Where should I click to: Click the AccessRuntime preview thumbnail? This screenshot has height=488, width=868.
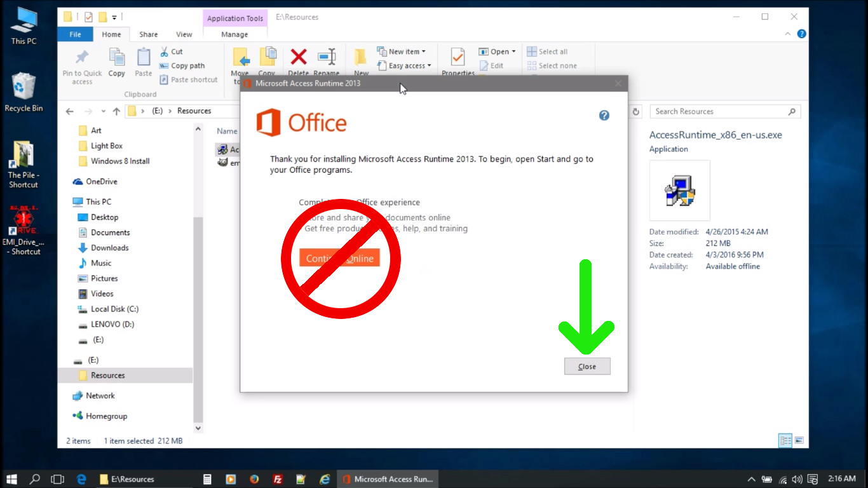click(679, 191)
